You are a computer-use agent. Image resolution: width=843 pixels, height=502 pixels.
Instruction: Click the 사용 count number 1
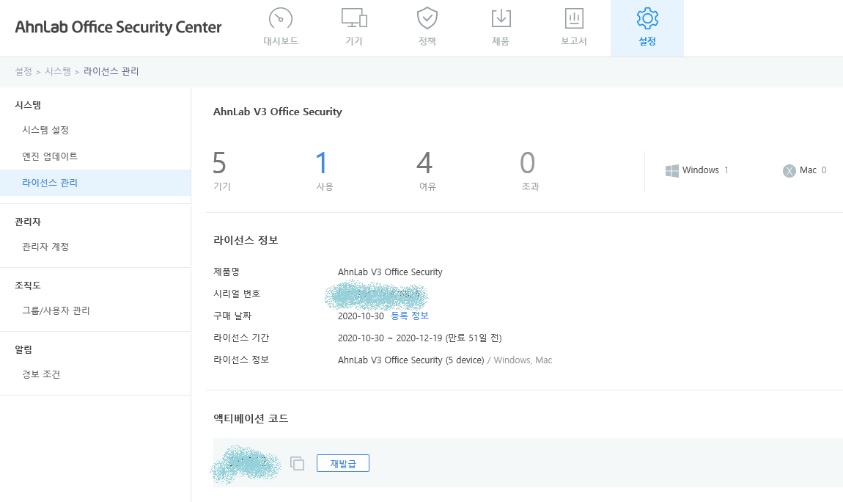click(x=322, y=163)
